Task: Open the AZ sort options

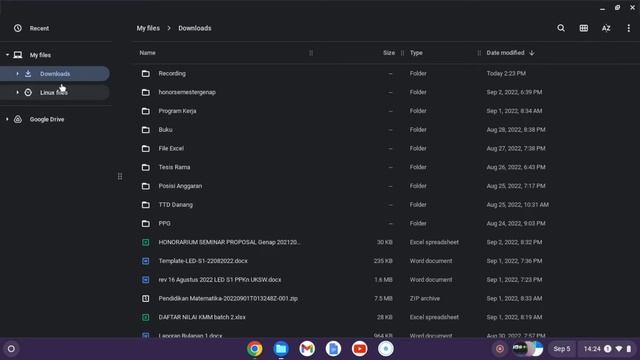Action: tap(606, 28)
